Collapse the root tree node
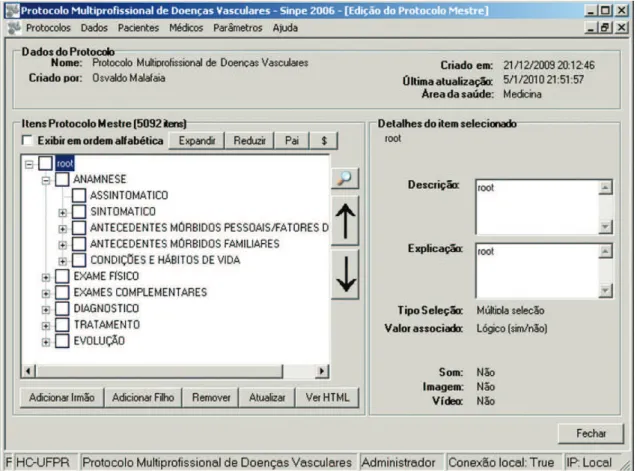Screen dimensions: 637x471 [x=29, y=165]
